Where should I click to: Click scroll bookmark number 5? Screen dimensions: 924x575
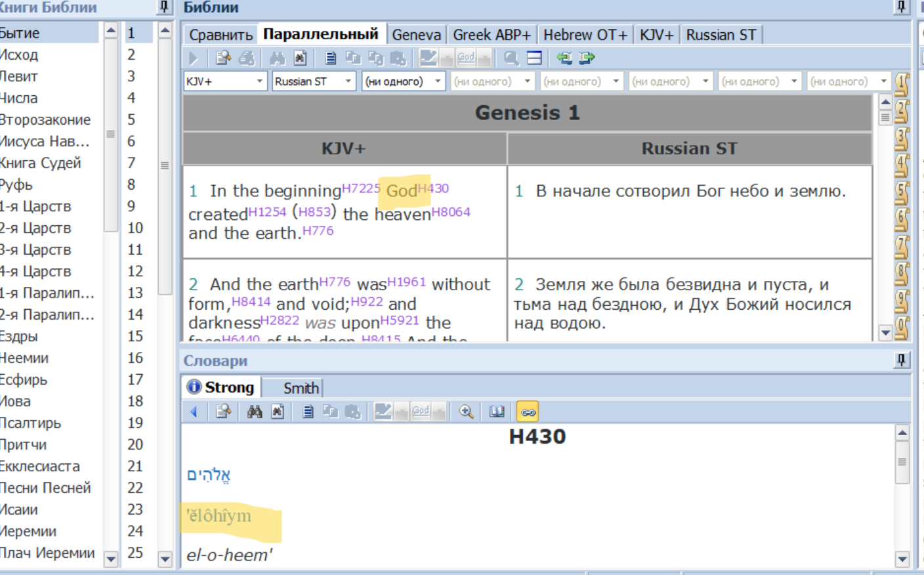click(x=902, y=193)
